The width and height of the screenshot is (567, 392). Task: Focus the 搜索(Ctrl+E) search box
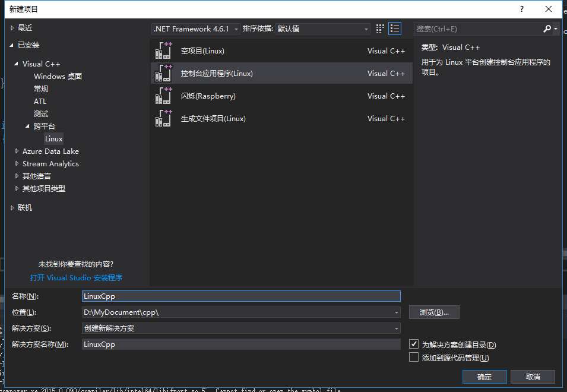click(x=478, y=29)
